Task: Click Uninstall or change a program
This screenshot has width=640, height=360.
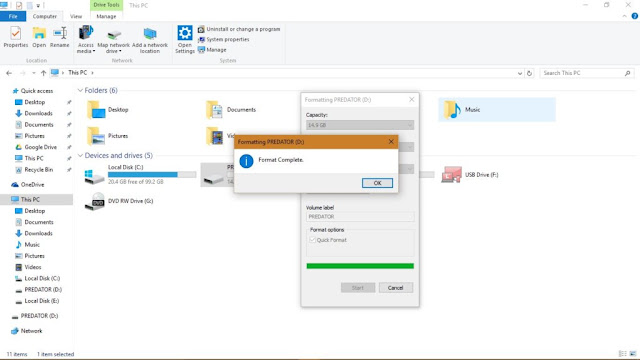Action: coord(239,29)
